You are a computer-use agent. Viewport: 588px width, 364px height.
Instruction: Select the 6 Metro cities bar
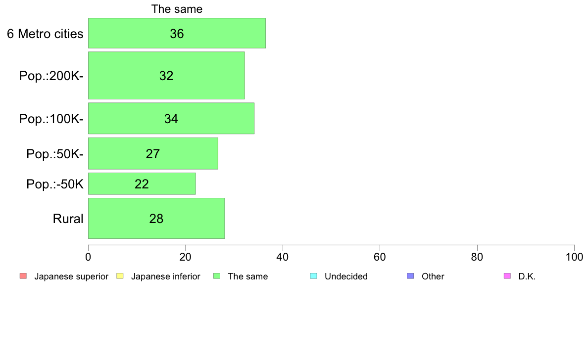point(177,33)
